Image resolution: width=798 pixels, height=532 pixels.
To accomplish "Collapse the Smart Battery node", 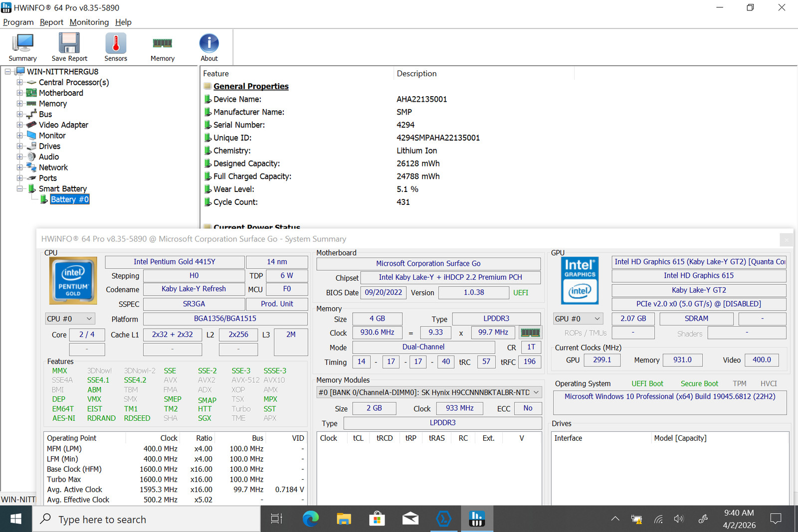I will pos(19,188).
